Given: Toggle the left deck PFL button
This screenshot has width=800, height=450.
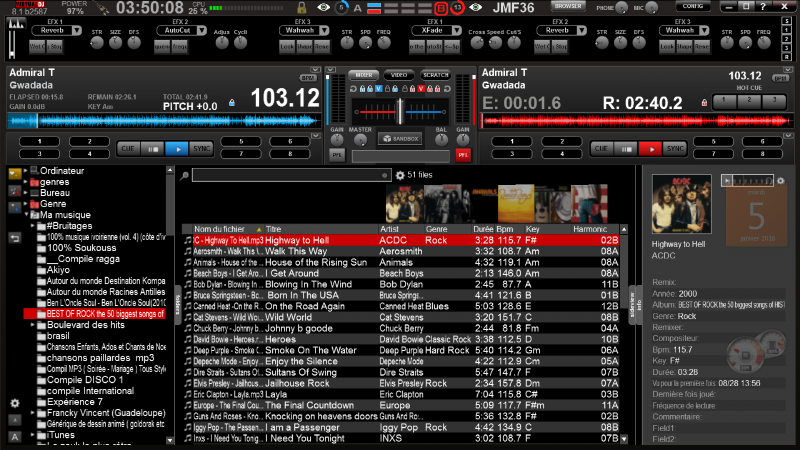Looking at the screenshot, I should 337,155.
